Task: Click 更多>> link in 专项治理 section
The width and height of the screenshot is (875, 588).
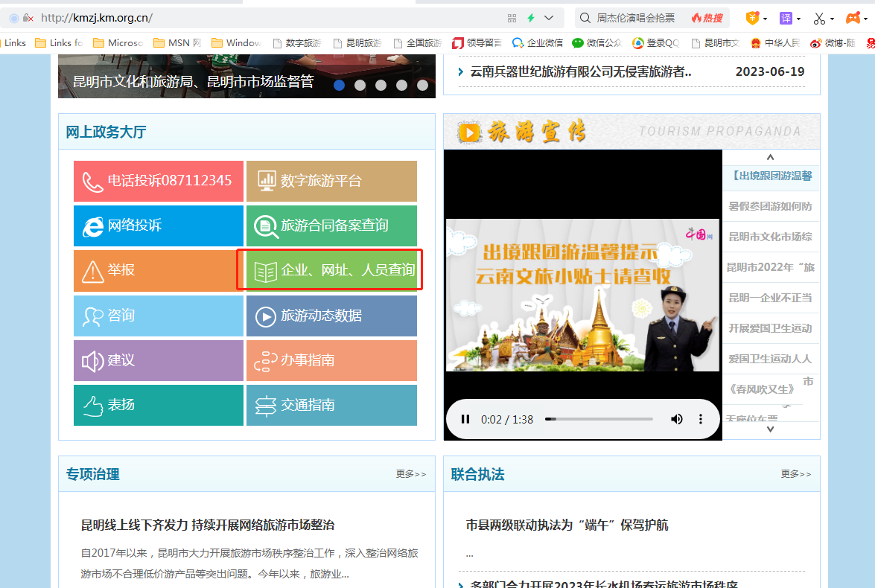Action: 411,473
